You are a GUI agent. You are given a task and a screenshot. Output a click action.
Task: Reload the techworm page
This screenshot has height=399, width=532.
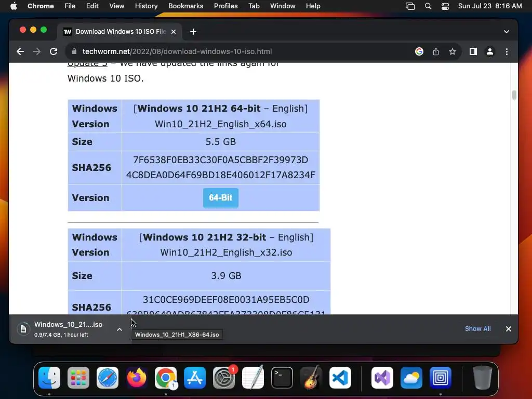(x=54, y=51)
